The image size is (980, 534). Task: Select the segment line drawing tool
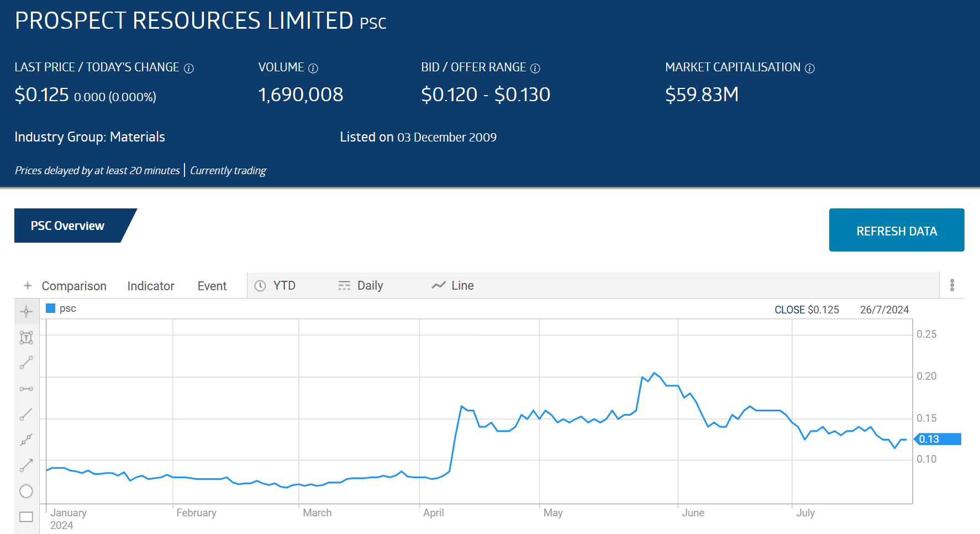pos(26,363)
